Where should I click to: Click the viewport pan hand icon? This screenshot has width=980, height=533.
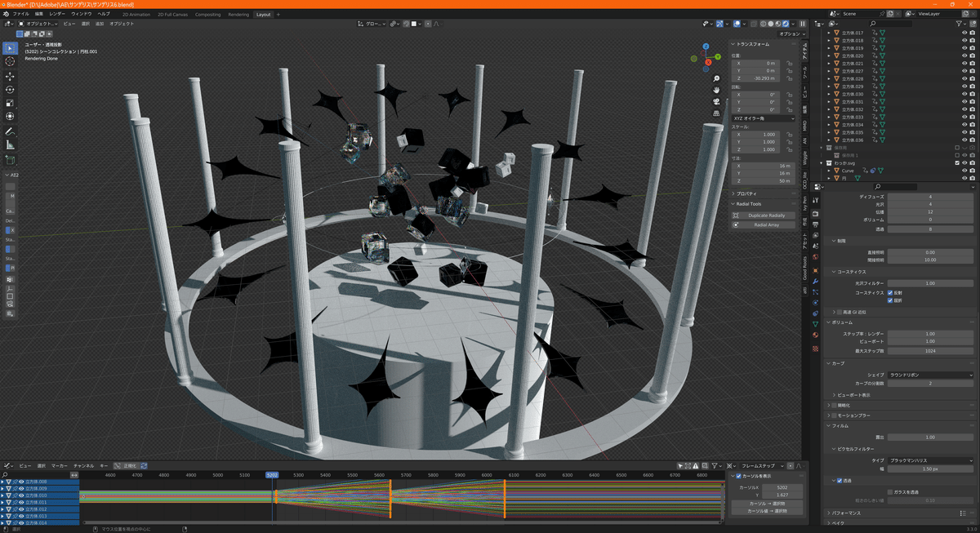click(x=715, y=90)
